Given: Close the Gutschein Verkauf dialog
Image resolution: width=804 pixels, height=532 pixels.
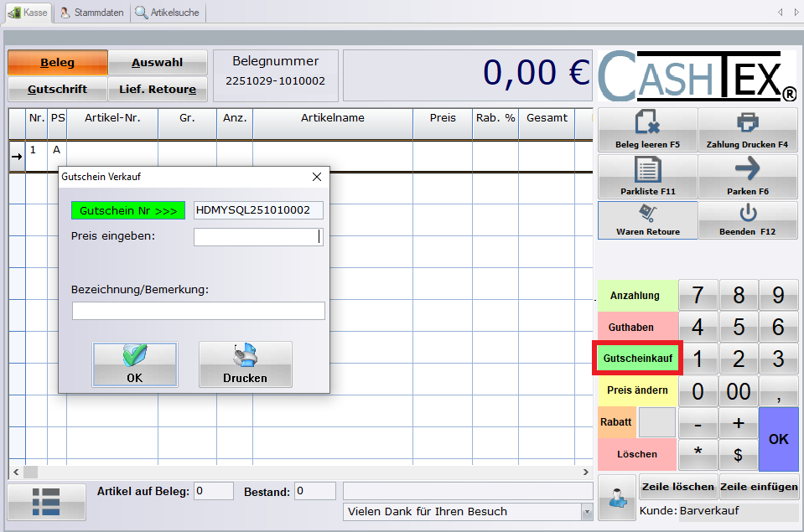Looking at the screenshot, I should 316,177.
